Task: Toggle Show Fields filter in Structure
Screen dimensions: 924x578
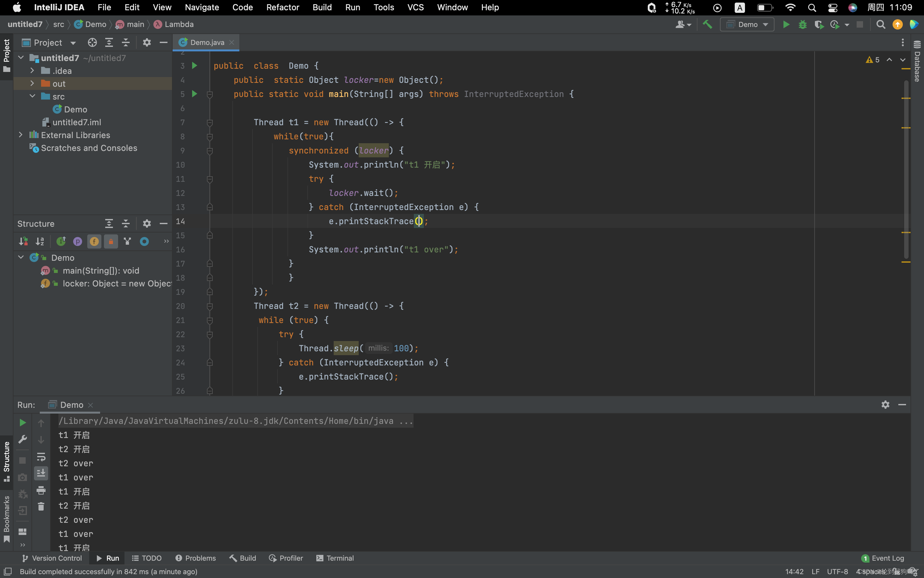Action: (x=94, y=241)
